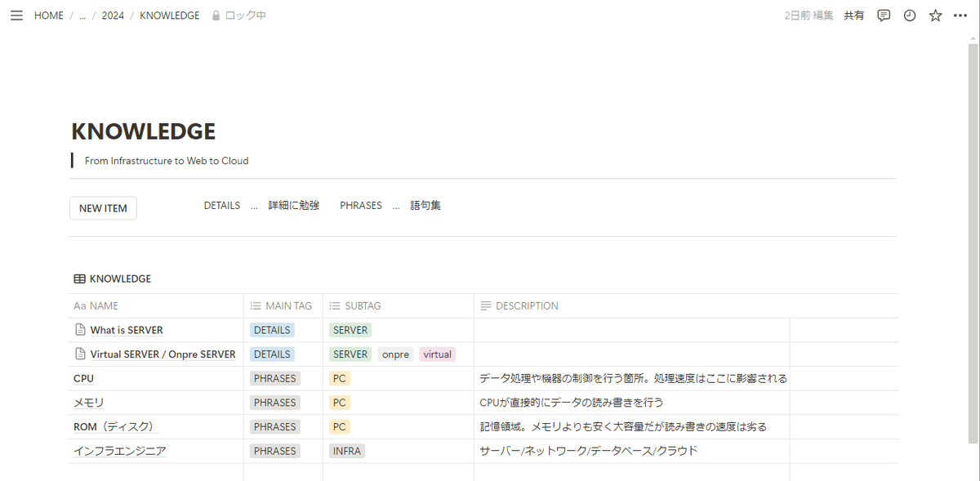This screenshot has width=980, height=481.
Task: Click the CPU description cell
Action: (632, 378)
